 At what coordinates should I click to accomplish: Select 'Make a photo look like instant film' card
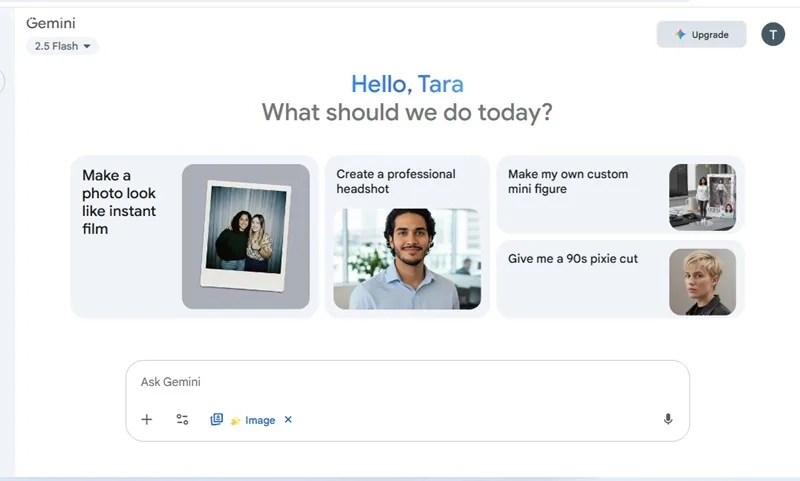coord(194,237)
